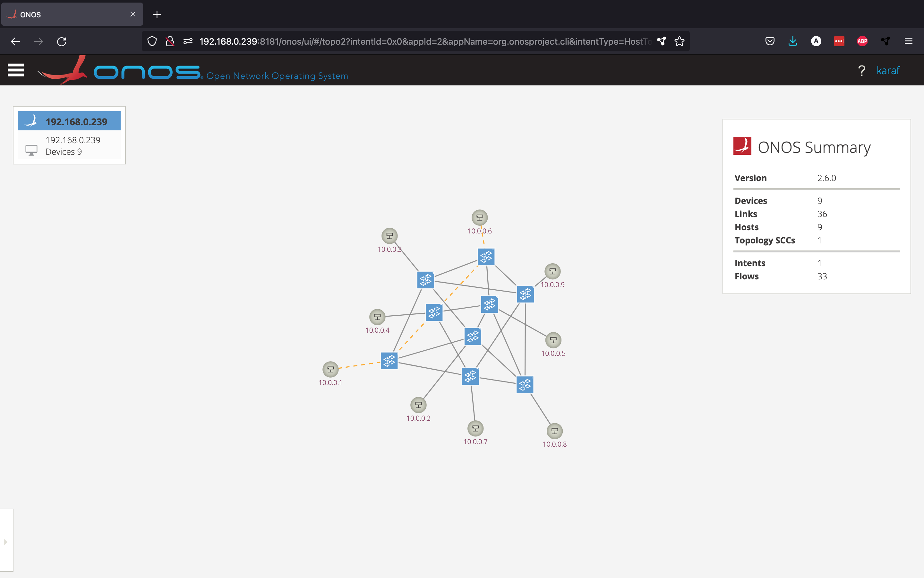Close the ONOS browser tab
Viewport: 924px width, 578px height.
(133, 14)
